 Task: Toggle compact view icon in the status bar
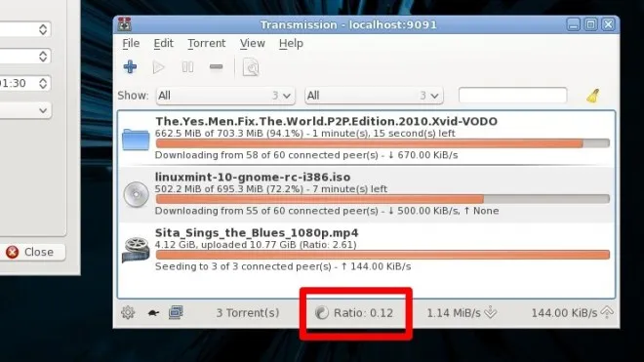[176, 312]
